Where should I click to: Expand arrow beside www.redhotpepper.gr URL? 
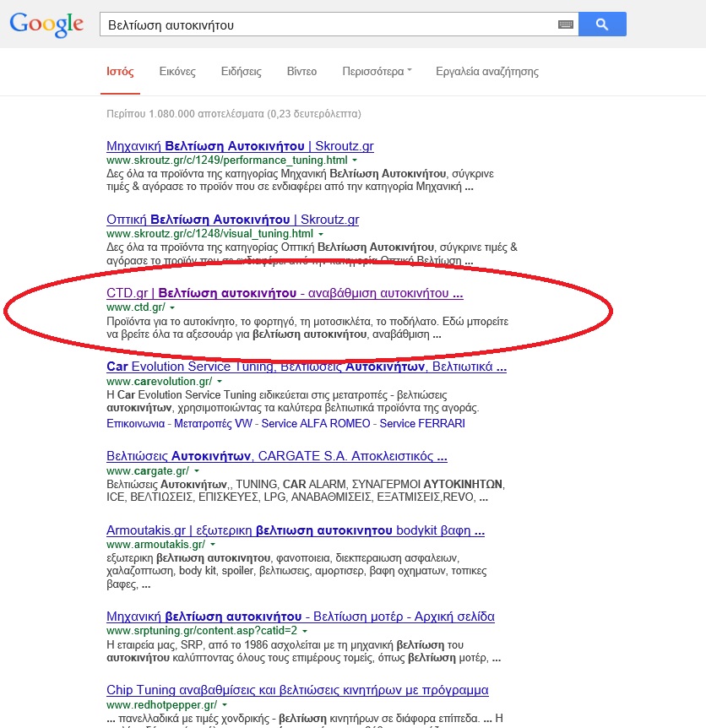(x=225, y=705)
